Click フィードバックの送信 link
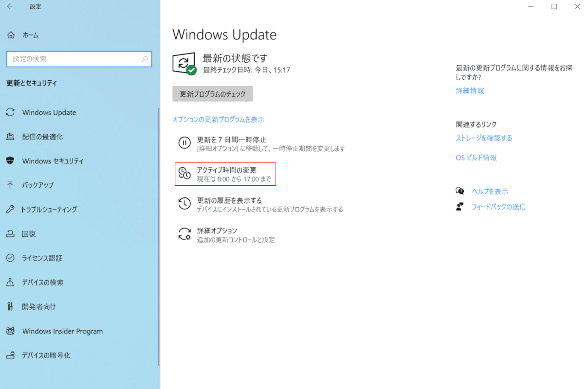Screen dimensions: 588x389 [498, 207]
